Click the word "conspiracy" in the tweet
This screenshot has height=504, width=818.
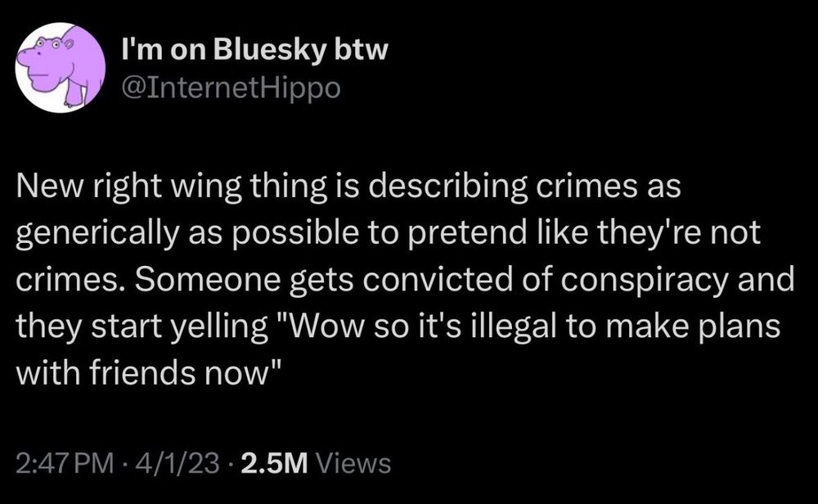pos(645,280)
